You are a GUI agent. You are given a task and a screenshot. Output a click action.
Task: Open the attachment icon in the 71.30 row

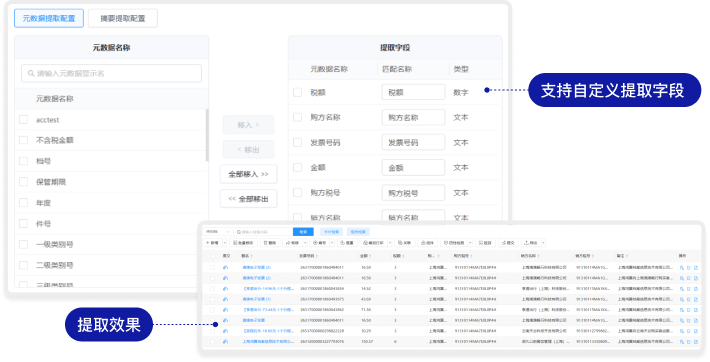(225, 310)
